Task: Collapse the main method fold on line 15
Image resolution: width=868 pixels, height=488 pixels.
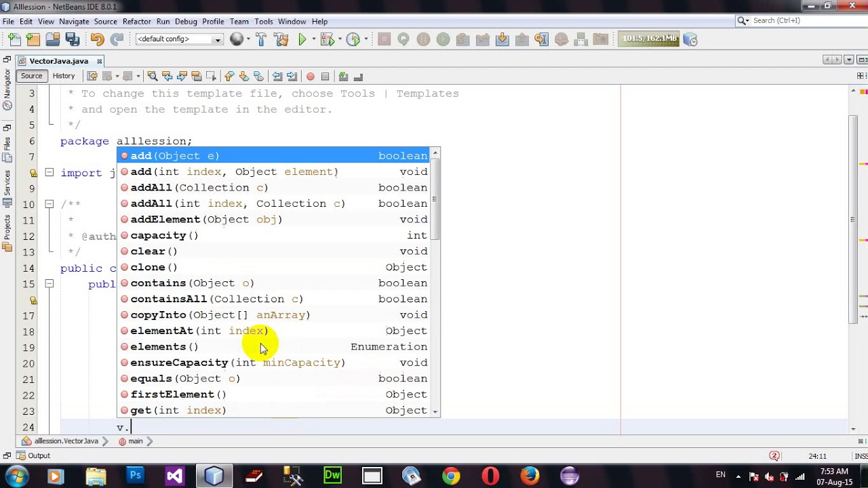Action: [x=50, y=284]
